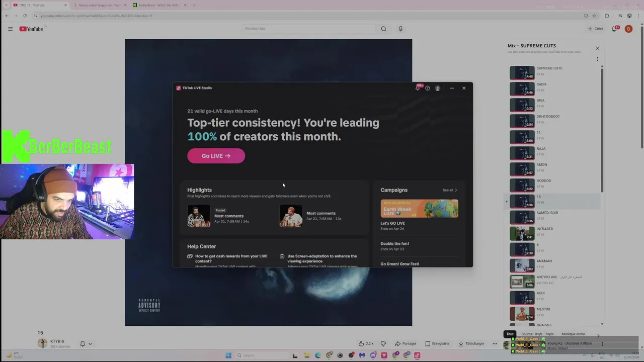Go back in the browser
This screenshot has width=644, height=362.
[x=7, y=16]
